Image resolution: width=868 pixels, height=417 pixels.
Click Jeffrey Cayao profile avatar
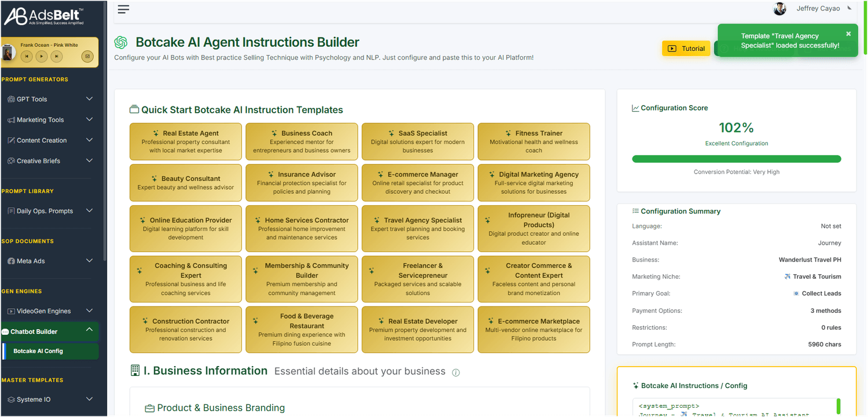(x=780, y=9)
